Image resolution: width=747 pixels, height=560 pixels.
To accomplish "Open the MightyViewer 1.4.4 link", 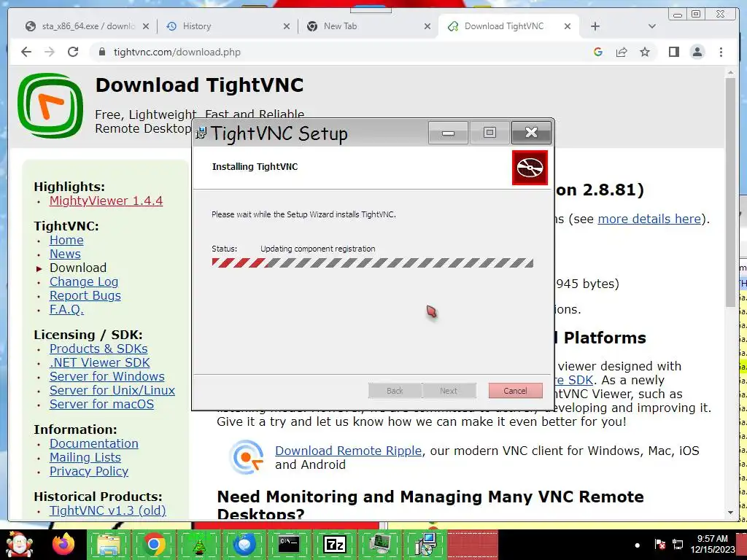I will [106, 201].
